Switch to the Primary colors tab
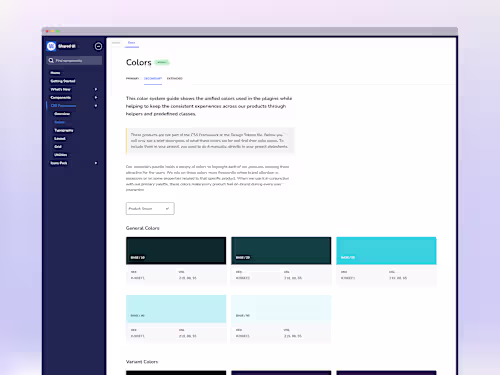This screenshot has height=375, width=500. tap(132, 79)
